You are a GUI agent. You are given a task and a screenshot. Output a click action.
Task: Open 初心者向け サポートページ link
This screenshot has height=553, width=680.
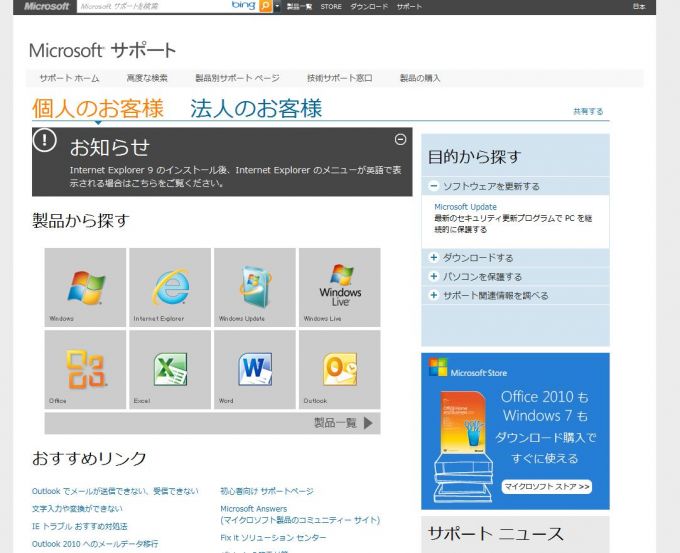(x=267, y=491)
